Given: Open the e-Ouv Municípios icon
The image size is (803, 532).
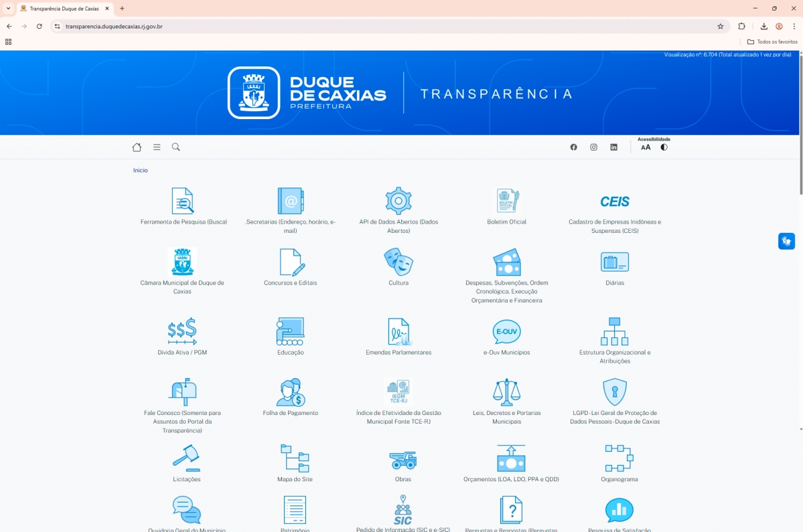Looking at the screenshot, I should [506, 331].
